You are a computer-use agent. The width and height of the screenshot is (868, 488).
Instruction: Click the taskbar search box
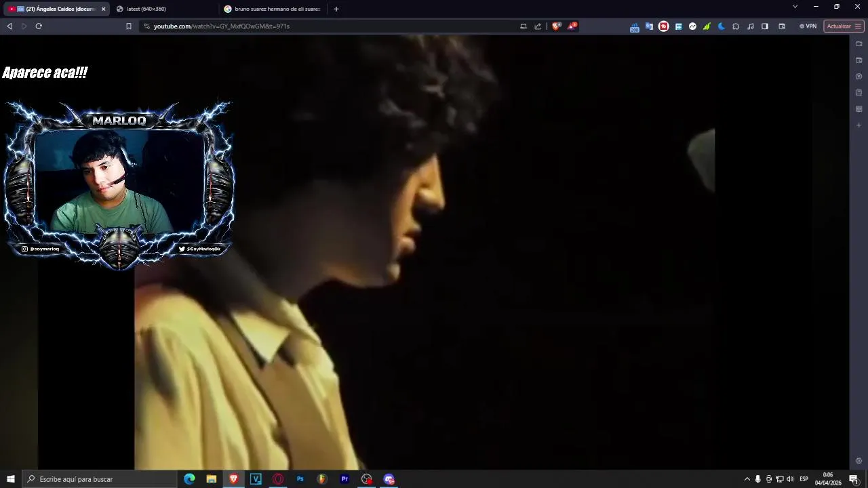point(100,479)
